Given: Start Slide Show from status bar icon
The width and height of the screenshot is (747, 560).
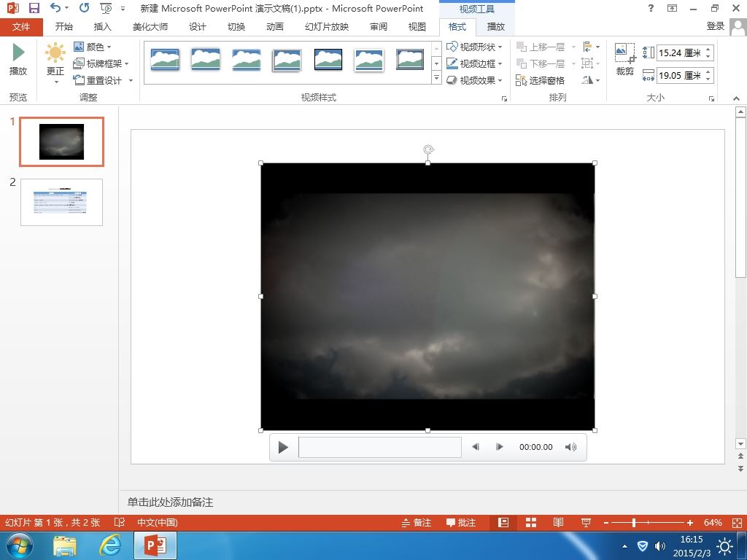Looking at the screenshot, I should pos(586,522).
